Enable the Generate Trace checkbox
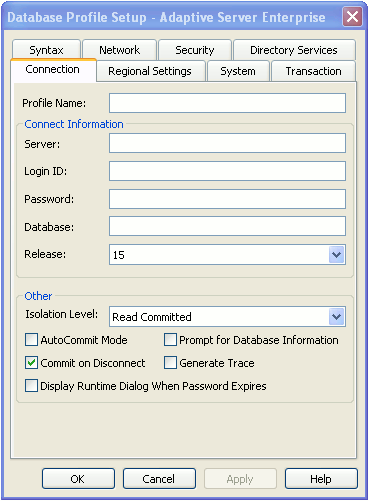Image resolution: width=369 pixels, height=501 pixels. tap(170, 363)
